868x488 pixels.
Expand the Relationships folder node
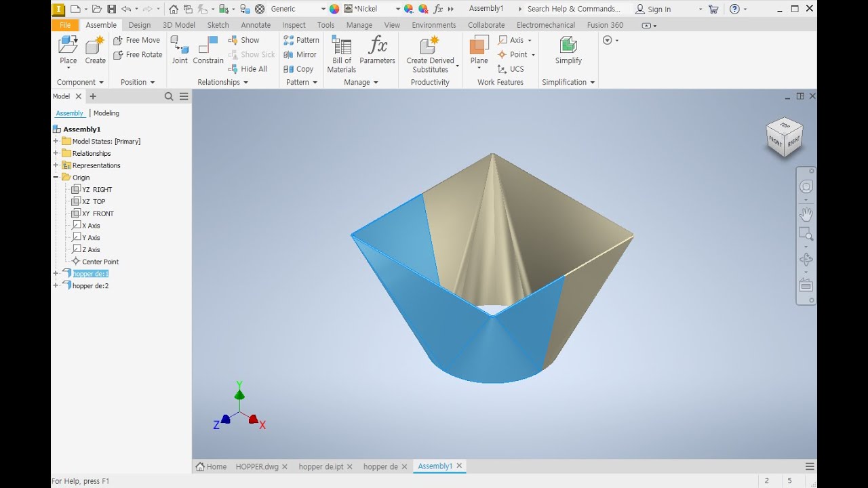coord(56,153)
